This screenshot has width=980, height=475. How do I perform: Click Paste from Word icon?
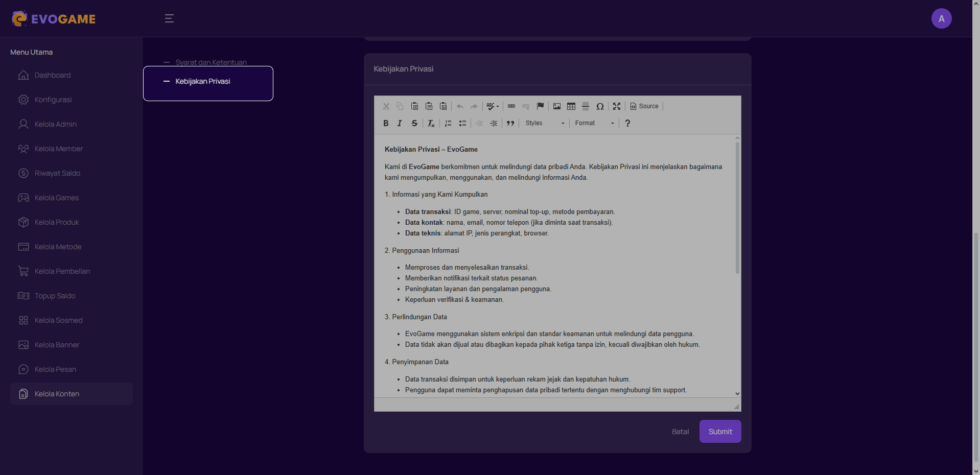point(444,106)
